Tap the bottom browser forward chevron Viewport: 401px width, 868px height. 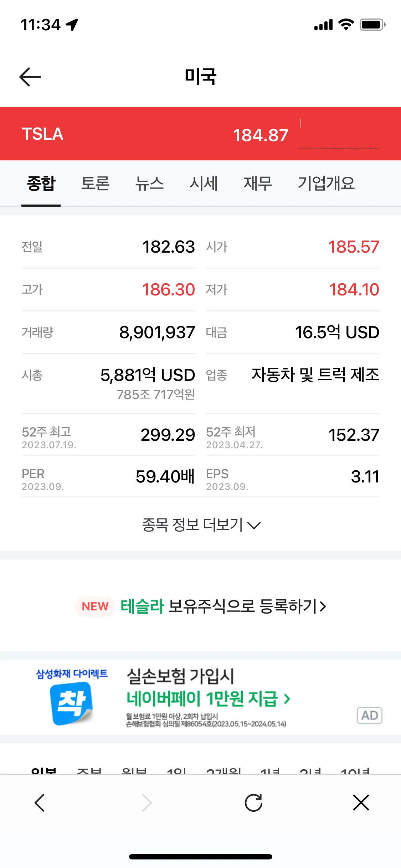tap(146, 803)
